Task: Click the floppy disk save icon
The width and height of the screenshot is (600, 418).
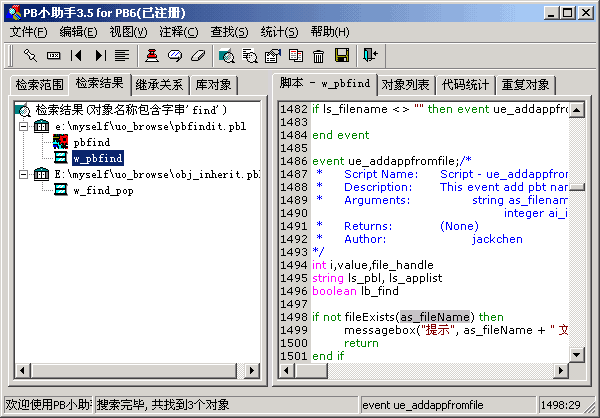Action: pos(342,55)
